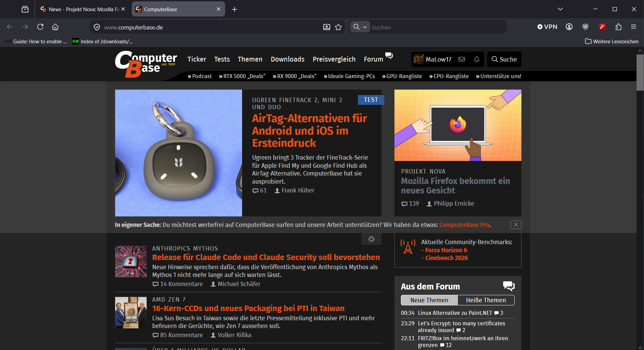The image size is (644, 350).
Task: Click the browser back arrow
Action: tap(10, 27)
